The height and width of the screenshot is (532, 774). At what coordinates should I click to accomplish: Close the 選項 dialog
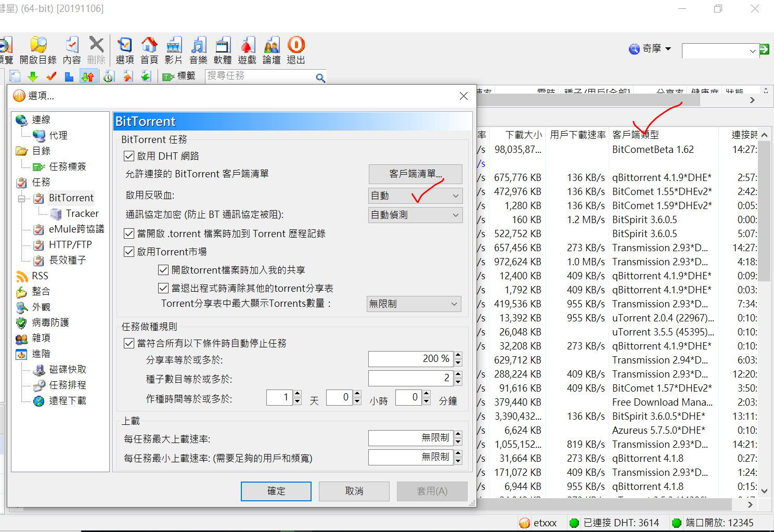click(x=463, y=96)
